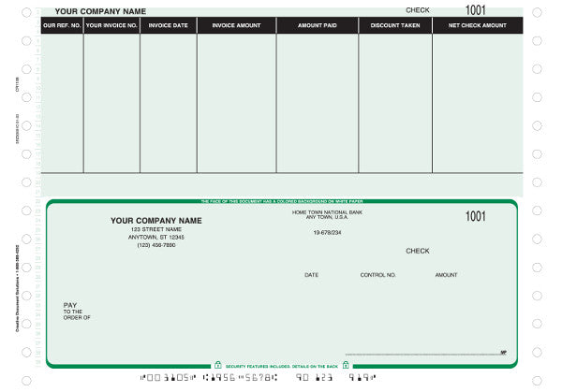The height and width of the screenshot is (392, 562).
Task: Click the HOME TOWN NATIONAL BANK text
Action: (327, 213)
